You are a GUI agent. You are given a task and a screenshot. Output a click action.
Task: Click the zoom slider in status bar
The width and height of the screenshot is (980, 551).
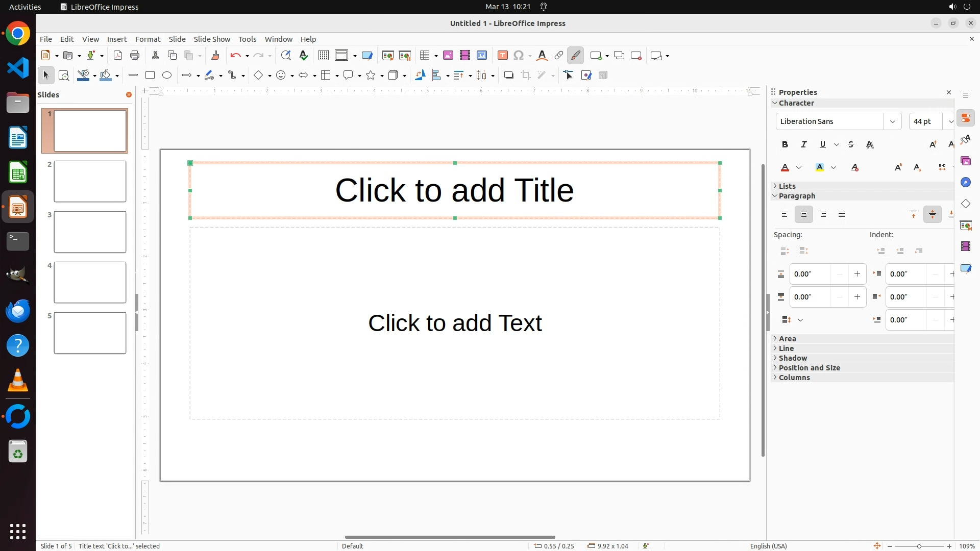pyautogui.click(x=919, y=546)
